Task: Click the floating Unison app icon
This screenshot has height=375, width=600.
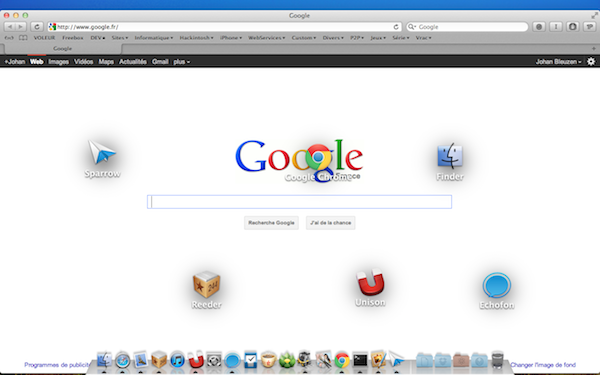Action: (370, 282)
